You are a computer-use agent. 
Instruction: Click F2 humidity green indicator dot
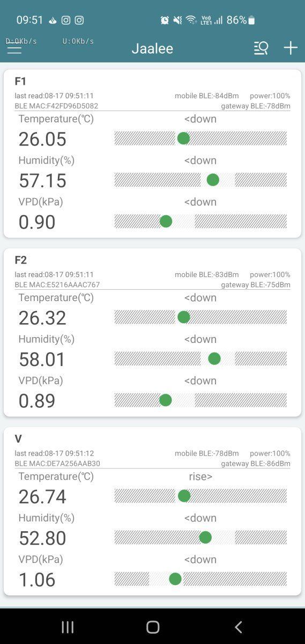point(214,358)
